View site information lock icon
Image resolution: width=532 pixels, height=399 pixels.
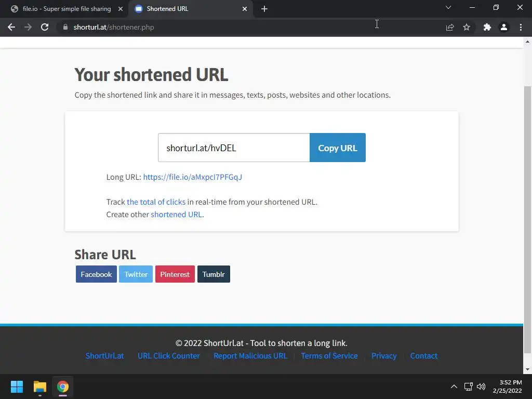[65, 27]
